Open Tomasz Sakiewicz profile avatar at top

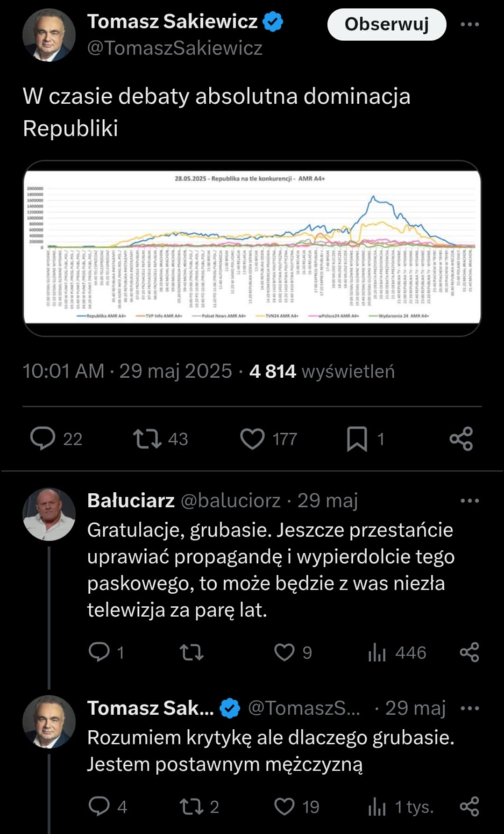[x=49, y=35]
